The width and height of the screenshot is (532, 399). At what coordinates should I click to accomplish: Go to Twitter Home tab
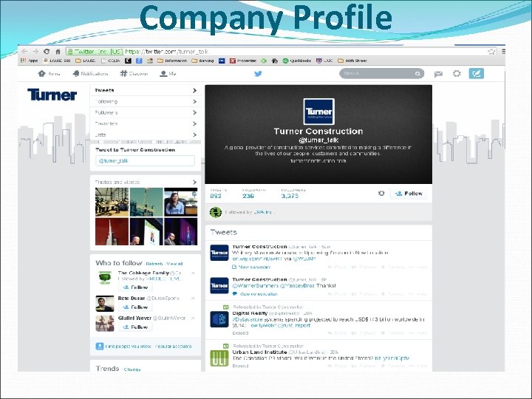point(50,74)
